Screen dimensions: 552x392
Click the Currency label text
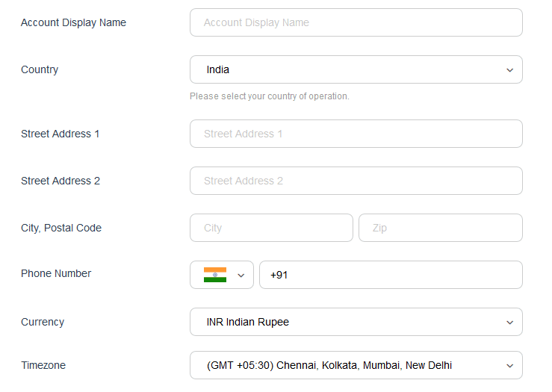click(x=43, y=322)
